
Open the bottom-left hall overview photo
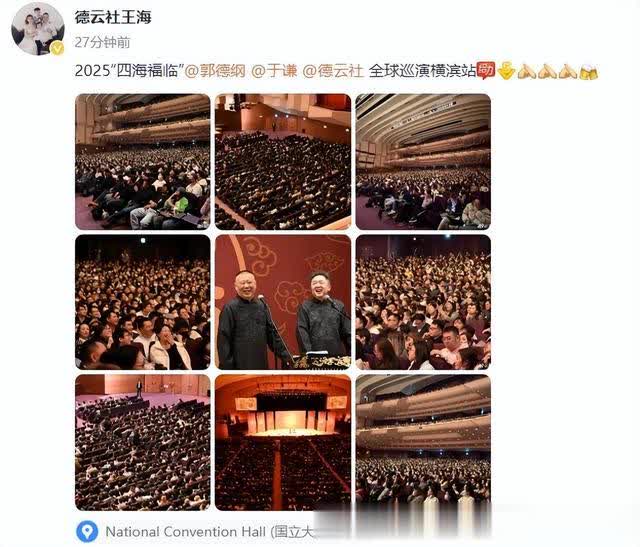click(143, 442)
